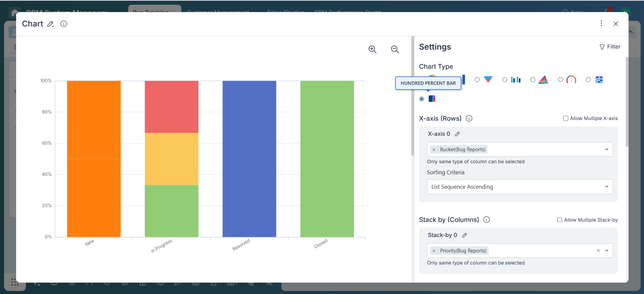The height and width of the screenshot is (294, 644).
Task: Remove Priority(Bug Reports) tag from Stack-by
Action: 434,251
